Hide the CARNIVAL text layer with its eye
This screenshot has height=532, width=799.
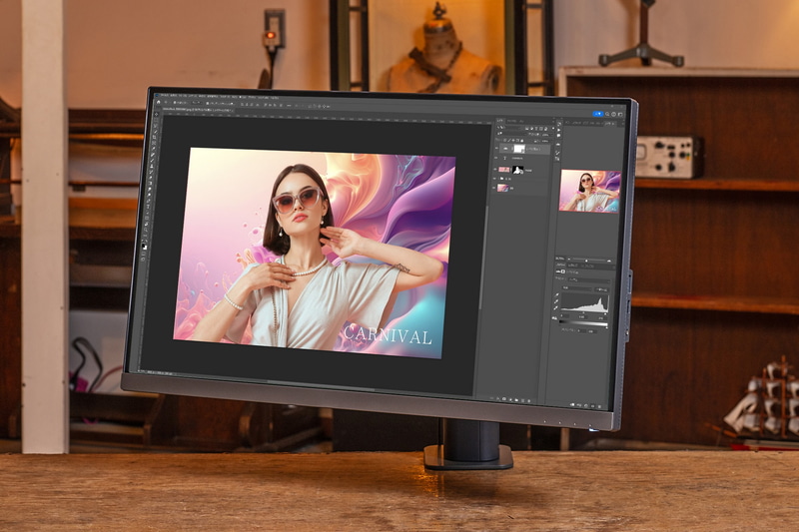(495, 158)
